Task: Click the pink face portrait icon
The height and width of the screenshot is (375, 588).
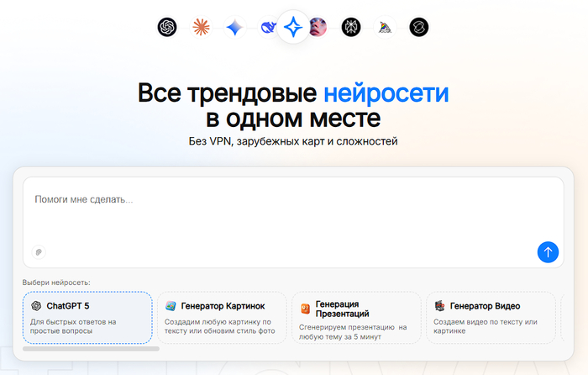Action: coord(318,28)
